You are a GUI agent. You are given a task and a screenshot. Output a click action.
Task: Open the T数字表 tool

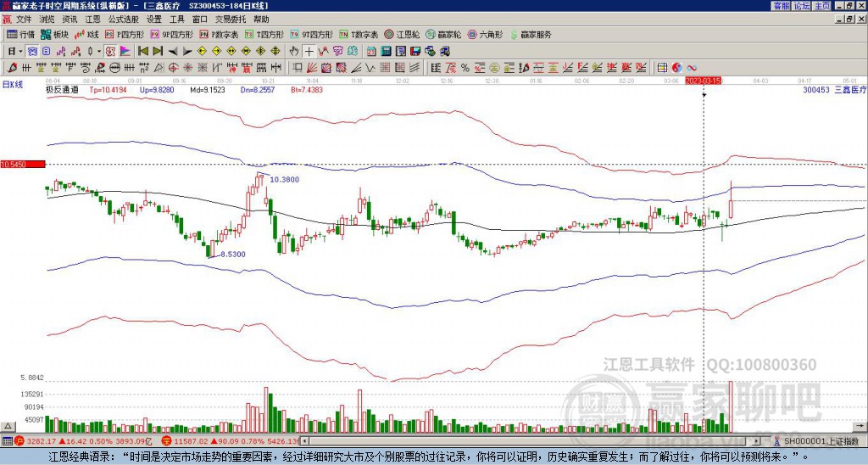(x=359, y=34)
